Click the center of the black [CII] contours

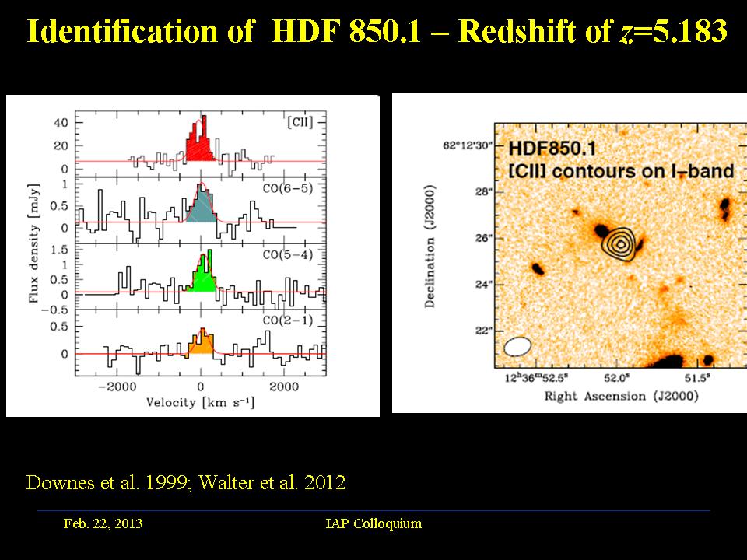620,243
